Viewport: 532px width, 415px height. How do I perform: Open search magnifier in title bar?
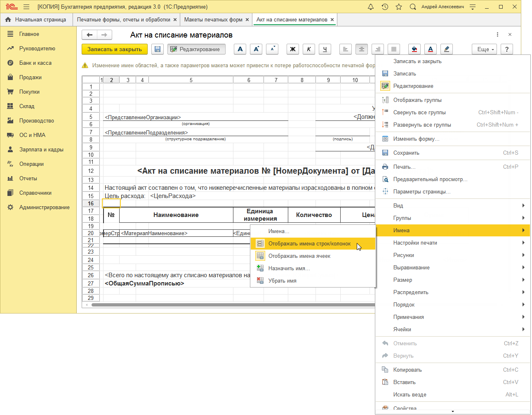pyautogui.click(x=413, y=7)
